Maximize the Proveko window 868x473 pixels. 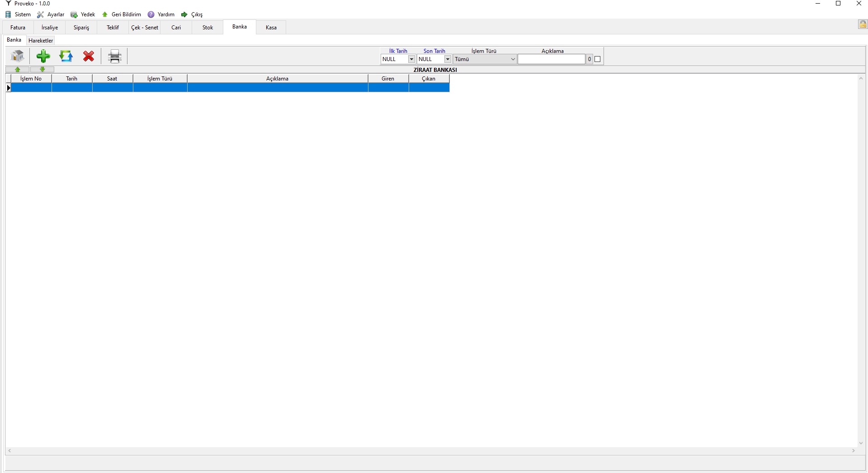(x=838, y=4)
